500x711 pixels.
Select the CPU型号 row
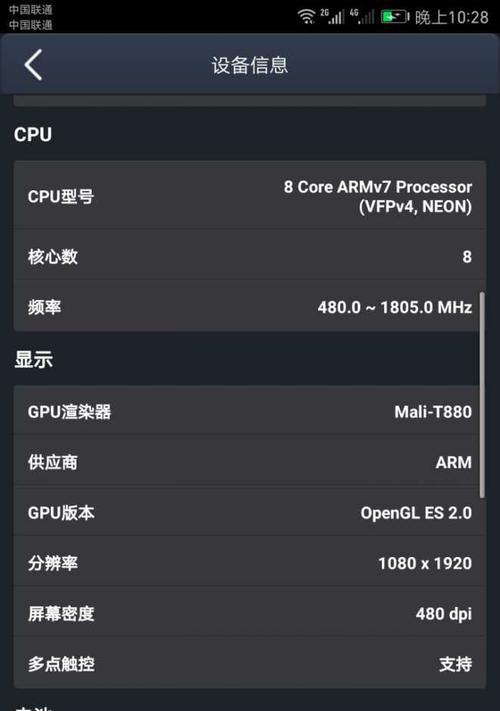pos(250,195)
